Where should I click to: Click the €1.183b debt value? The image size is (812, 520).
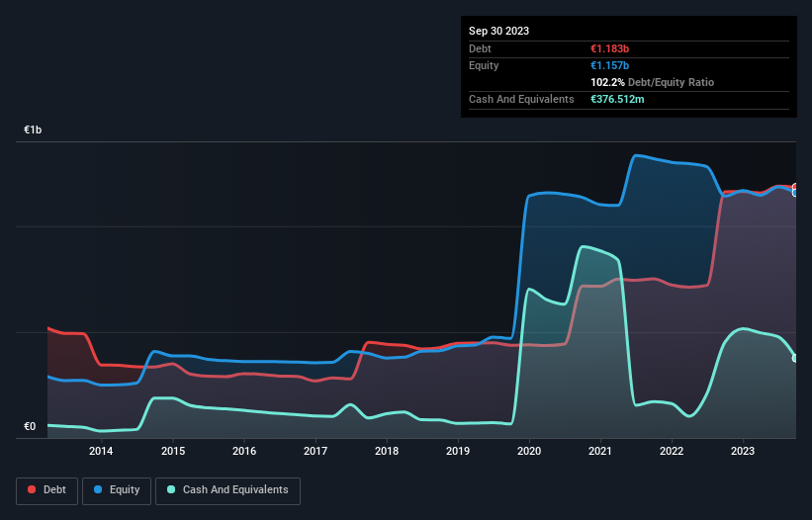coord(609,48)
